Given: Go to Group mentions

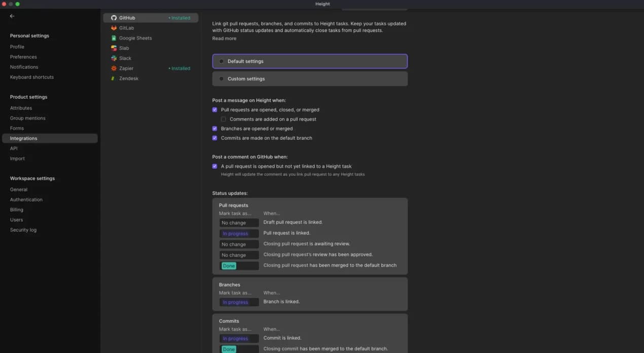Looking at the screenshot, I should (28, 118).
